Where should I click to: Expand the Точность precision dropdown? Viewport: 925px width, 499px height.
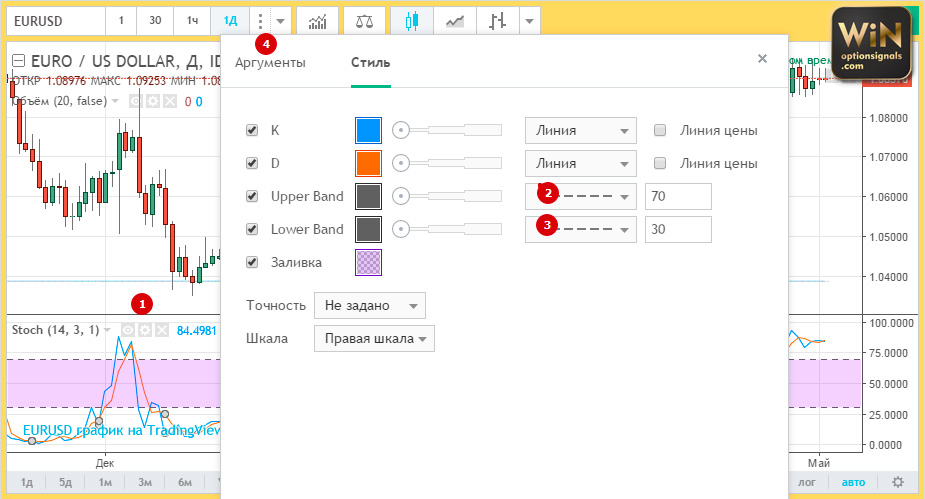[369, 305]
